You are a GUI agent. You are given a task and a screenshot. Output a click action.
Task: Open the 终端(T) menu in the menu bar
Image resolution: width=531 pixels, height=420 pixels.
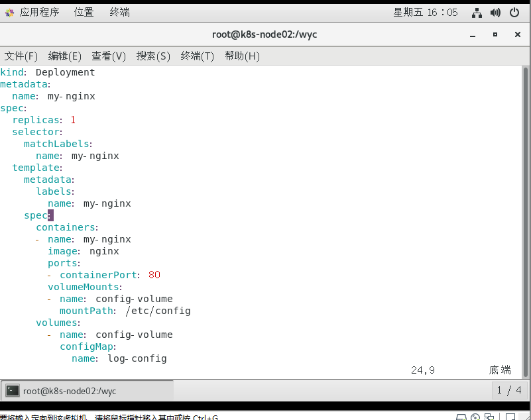pyautogui.click(x=198, y=56)
